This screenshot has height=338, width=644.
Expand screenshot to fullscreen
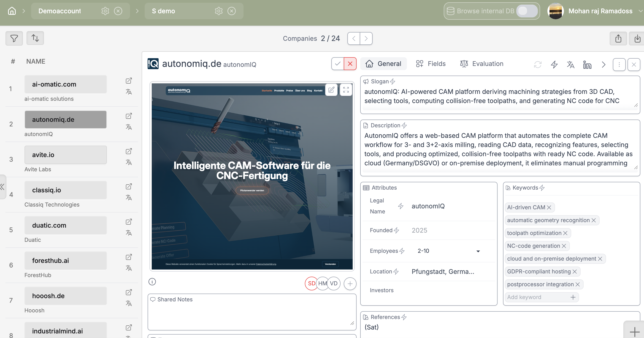coord(346,90)
